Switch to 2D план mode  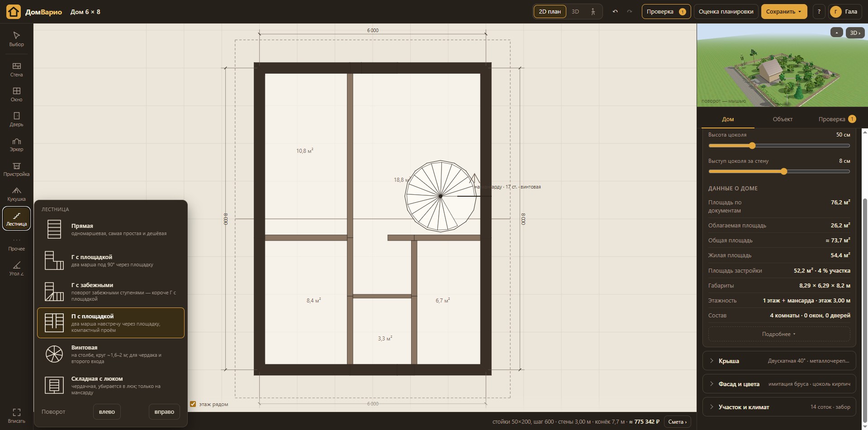[550, 12]
